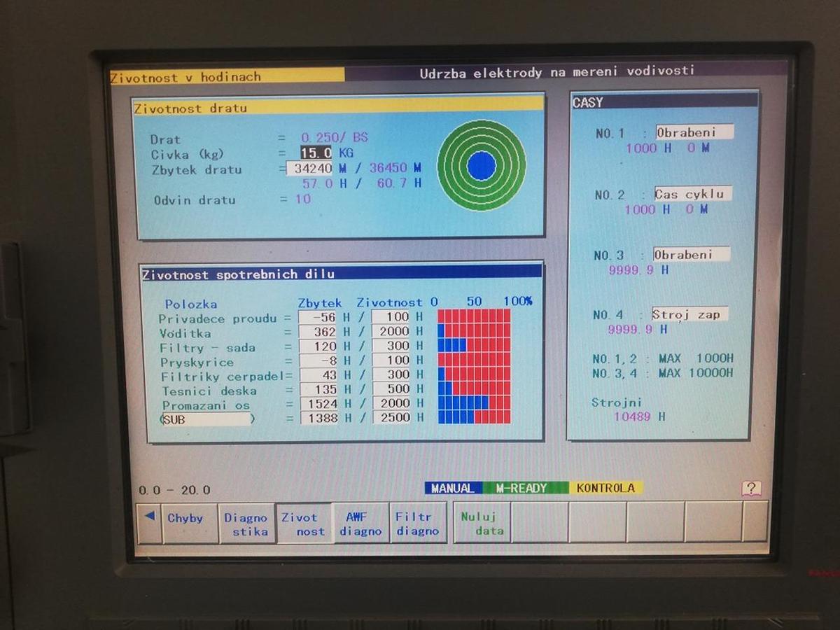Click the Strojni 10489 H value

pyautogui.click(x=640, y=416)
